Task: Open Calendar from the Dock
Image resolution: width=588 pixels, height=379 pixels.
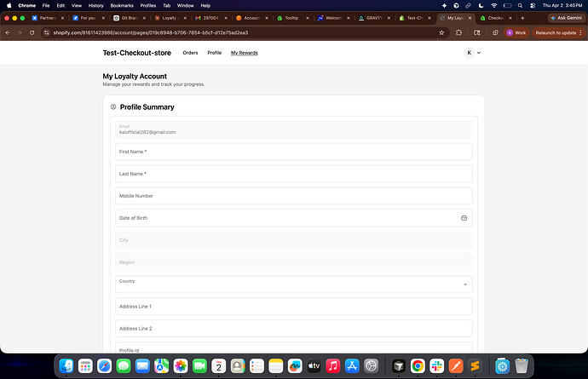Action: click(219, 366)
